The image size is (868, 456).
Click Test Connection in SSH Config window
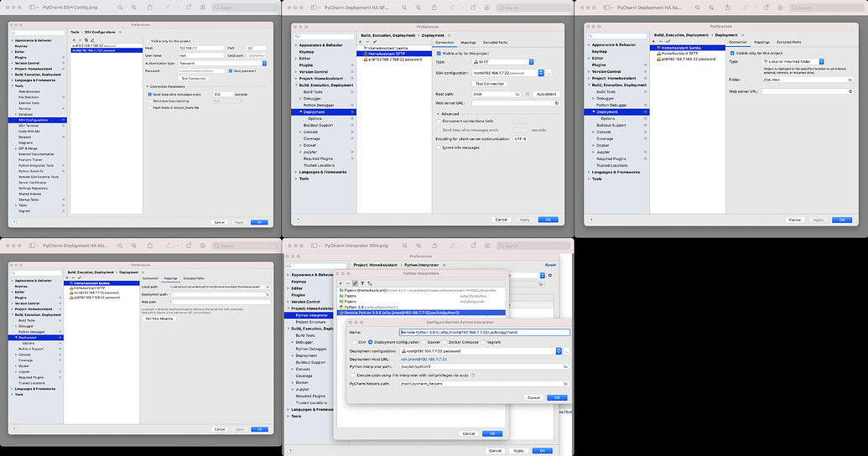pos(194,79)
